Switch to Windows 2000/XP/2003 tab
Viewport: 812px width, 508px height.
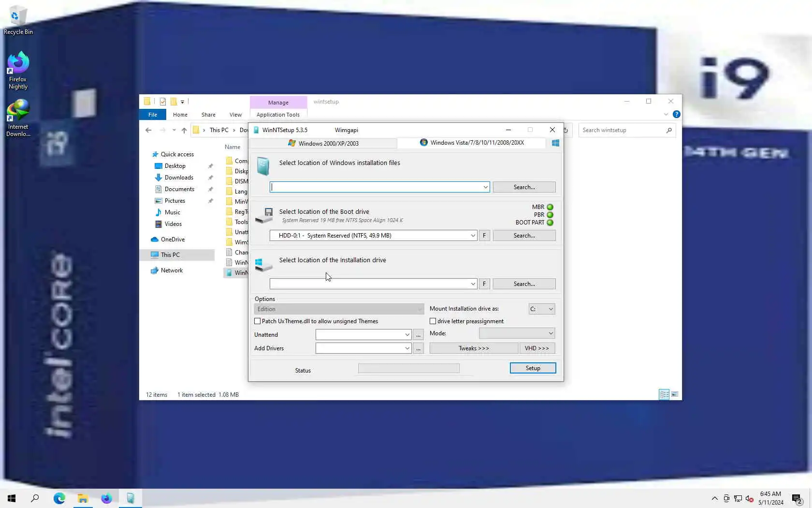click(x=323, y=143)
